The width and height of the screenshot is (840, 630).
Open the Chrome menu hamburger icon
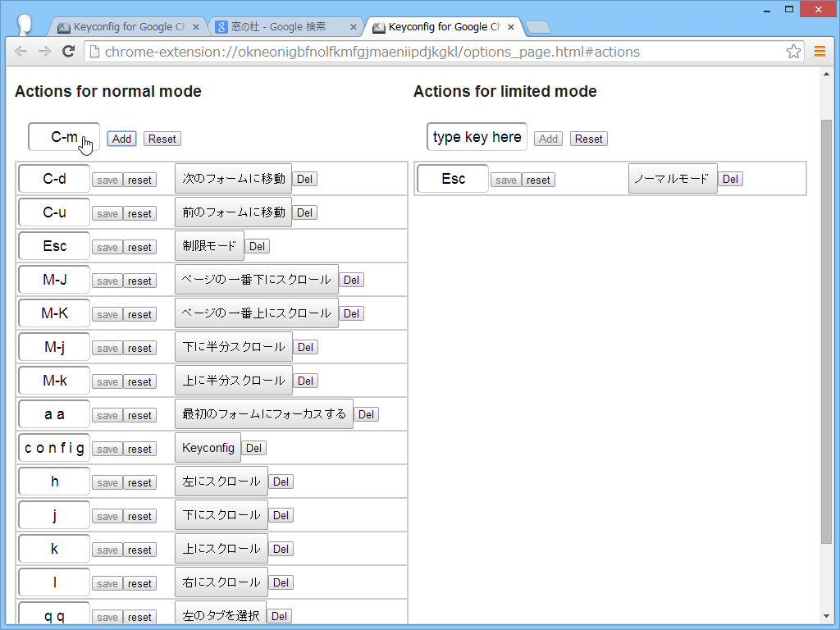coord(819,52)
